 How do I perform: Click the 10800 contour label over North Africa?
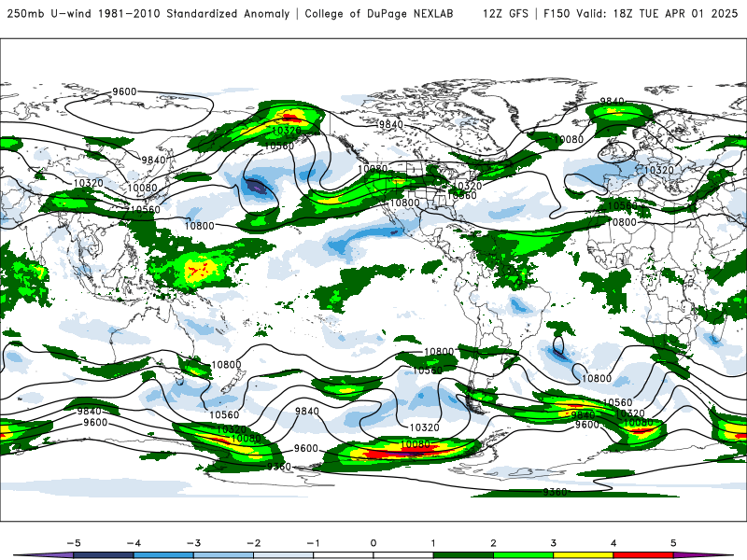click(x=622, y=222)
